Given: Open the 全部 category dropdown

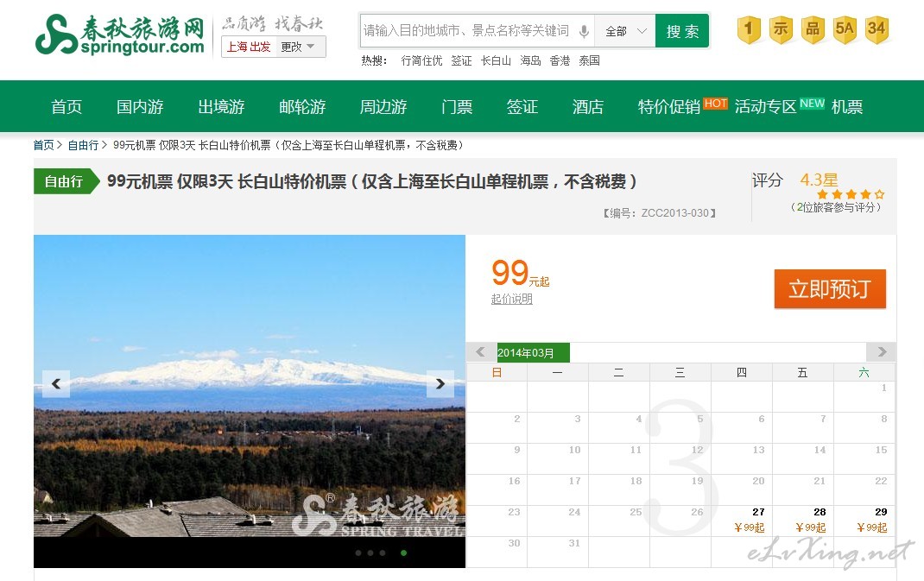Looking at the screenshot, I should [x=626, y=31].
